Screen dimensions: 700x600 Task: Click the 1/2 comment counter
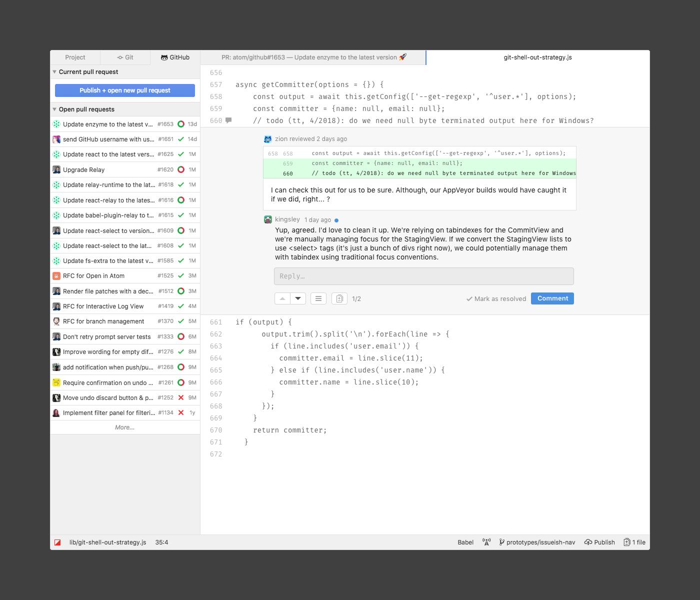356,299
